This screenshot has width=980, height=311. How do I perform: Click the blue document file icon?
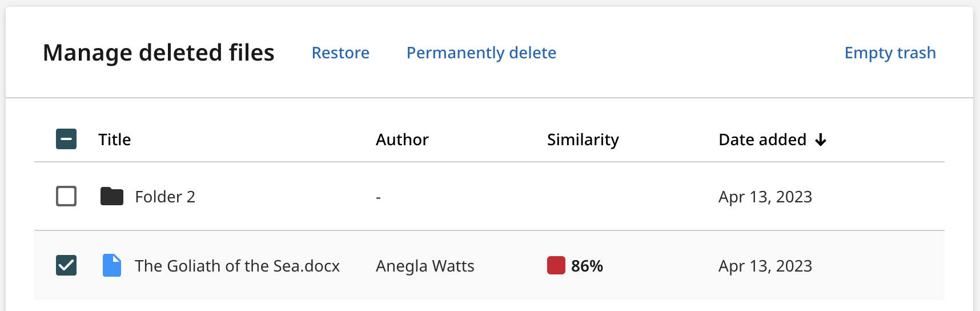coord(112,265)
